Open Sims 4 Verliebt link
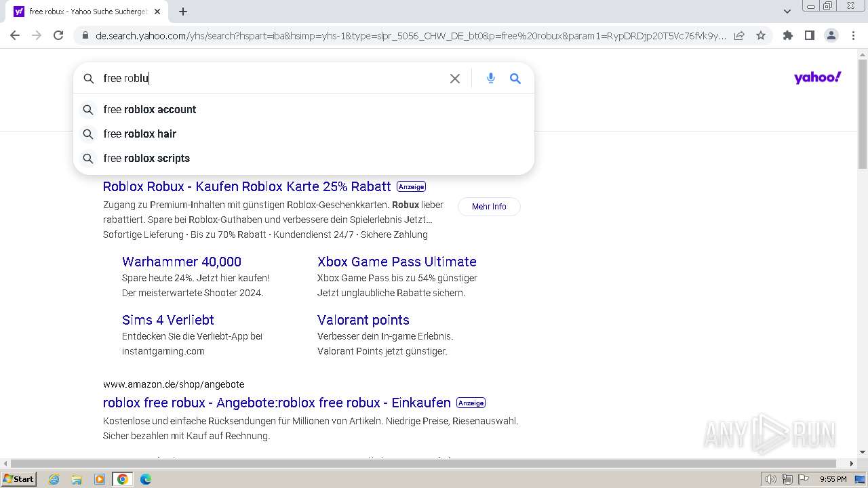Screen dimensions: 868x488 [168, 320]
